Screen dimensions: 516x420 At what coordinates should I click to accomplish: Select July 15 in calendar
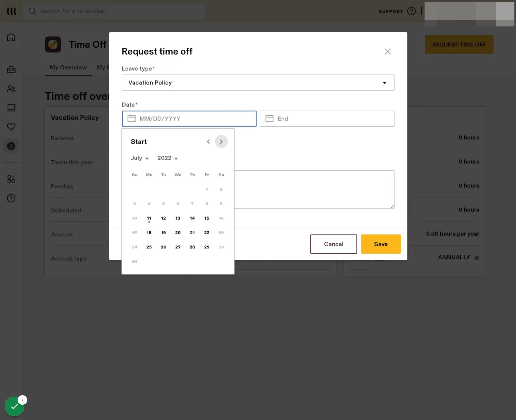207,218
